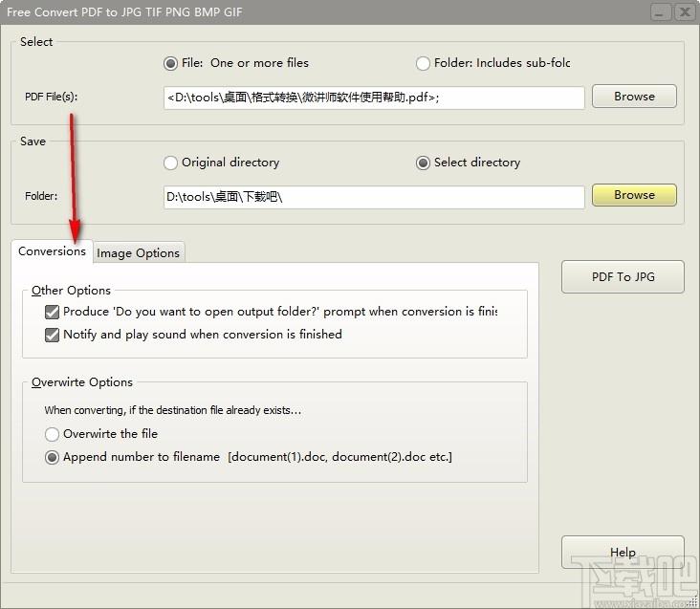Close the converter window
Viewport: 700px width, 609px height.
click(x=685, y=12)
